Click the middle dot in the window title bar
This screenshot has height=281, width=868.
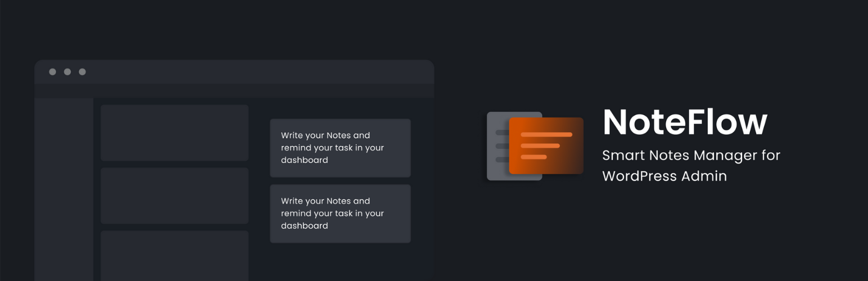point(67,72)
